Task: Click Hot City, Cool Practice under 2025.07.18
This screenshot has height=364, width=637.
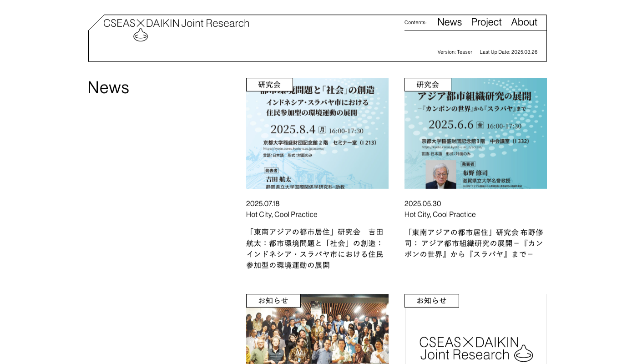Action: point(282,214)
